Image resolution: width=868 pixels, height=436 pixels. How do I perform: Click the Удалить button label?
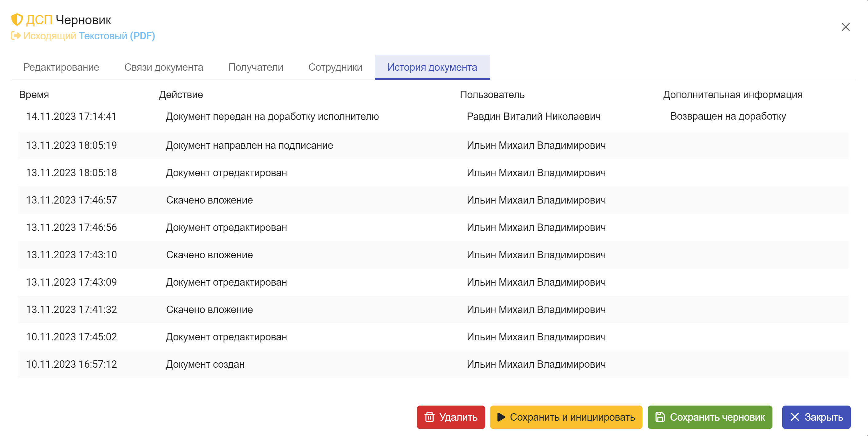[458, 417]
